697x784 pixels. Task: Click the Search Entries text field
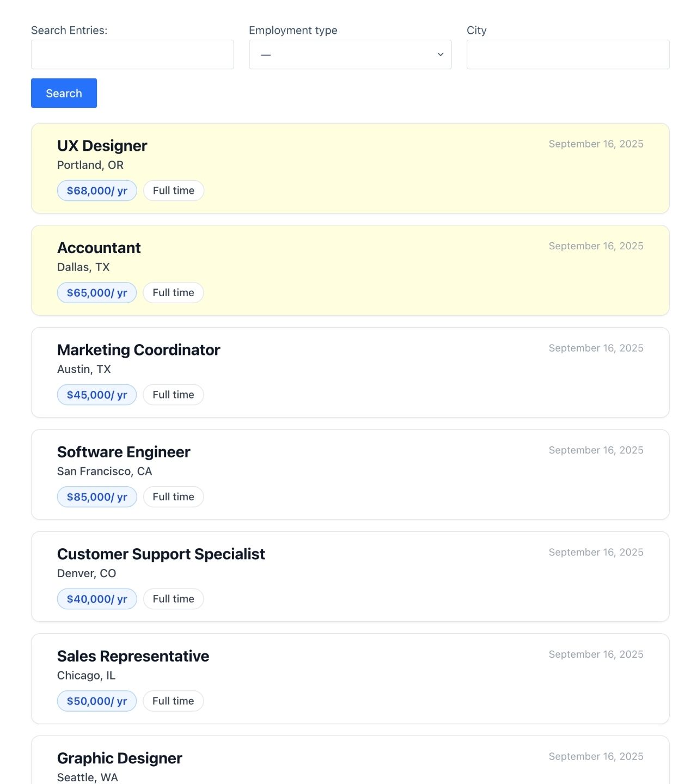tap(132, 54)
